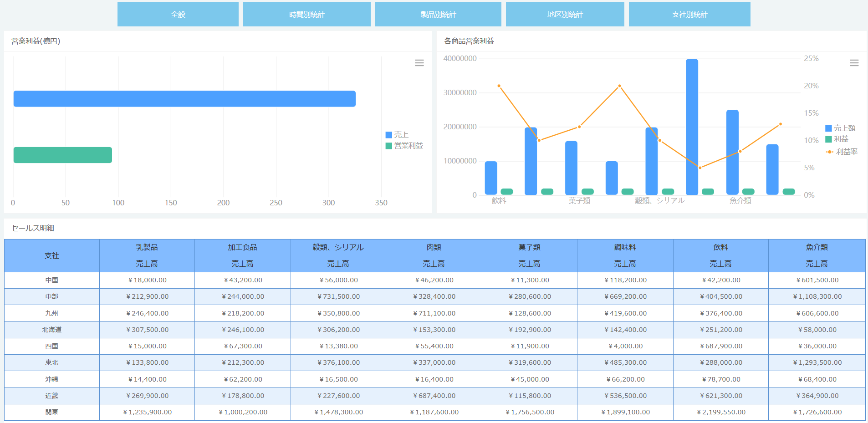This screenshot has height=423, width=868.
Task: Click the green 営業利益 horizontal bar
Action: click(x=63, y=155)
